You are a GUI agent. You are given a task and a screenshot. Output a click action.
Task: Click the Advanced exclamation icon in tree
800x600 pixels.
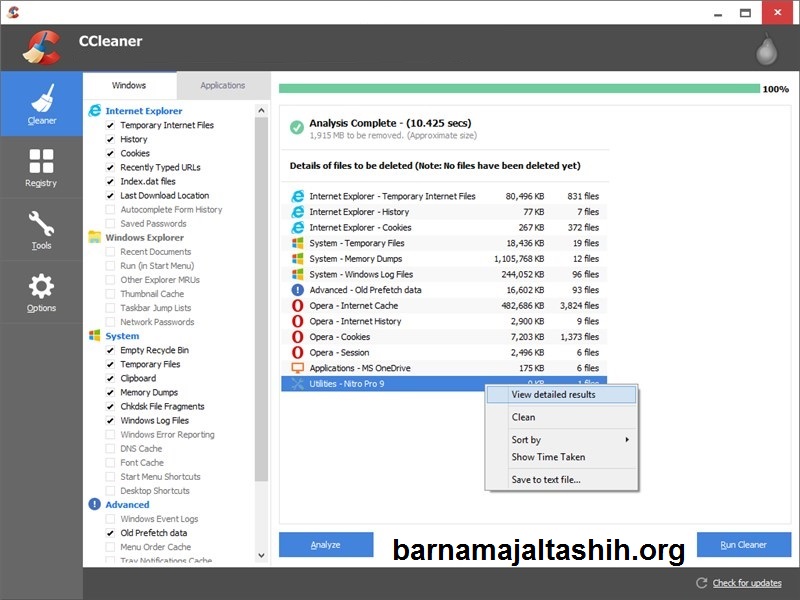coord(95,505)
